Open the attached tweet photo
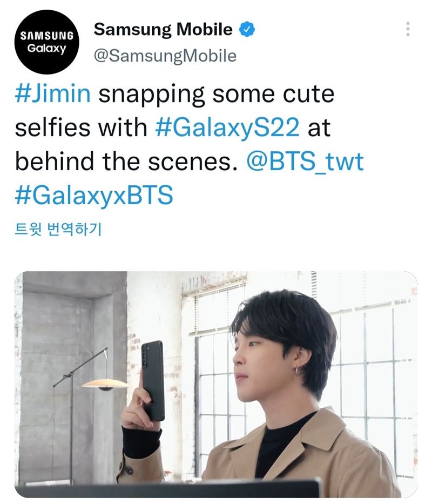The width and height of the screenshot is (432, 504). pyautogui.click(x=216, y=385)
